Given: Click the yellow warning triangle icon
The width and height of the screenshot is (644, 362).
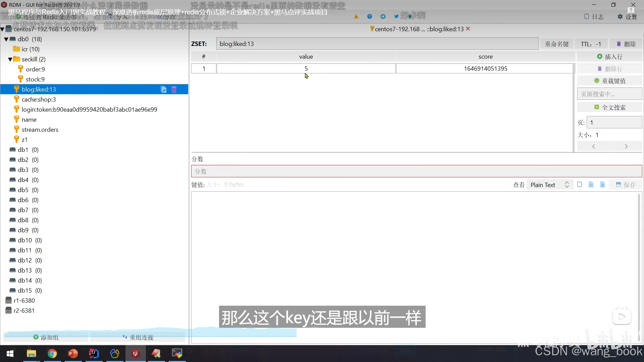Looking at the screenshot, I should 356,16.
